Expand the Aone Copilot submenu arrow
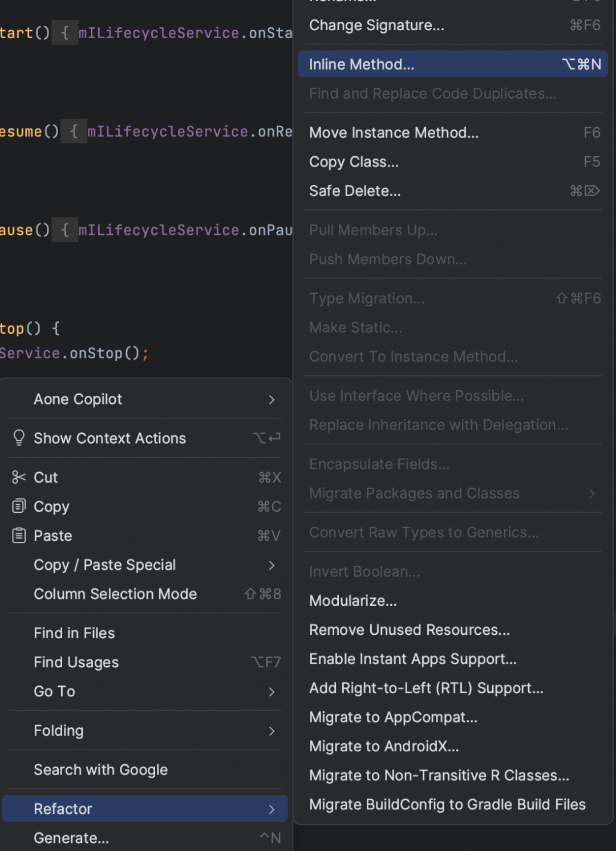Viewport: 616px width, 851px height. pos(272,399)
